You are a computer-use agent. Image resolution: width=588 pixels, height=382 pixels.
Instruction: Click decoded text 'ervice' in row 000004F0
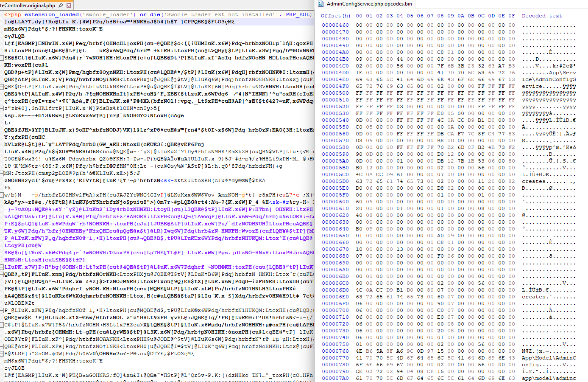pos(532,86)
